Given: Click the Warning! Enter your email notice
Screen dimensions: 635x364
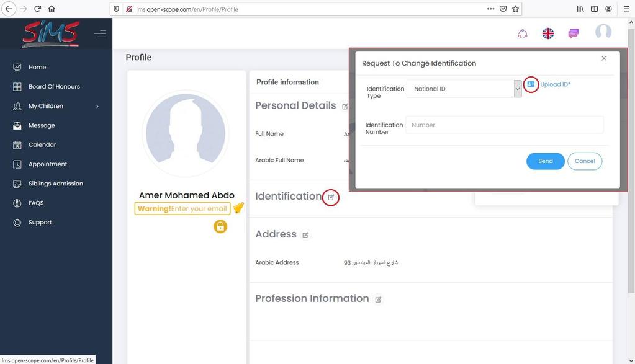Looking at the screenshot, I should click(182, 209).
